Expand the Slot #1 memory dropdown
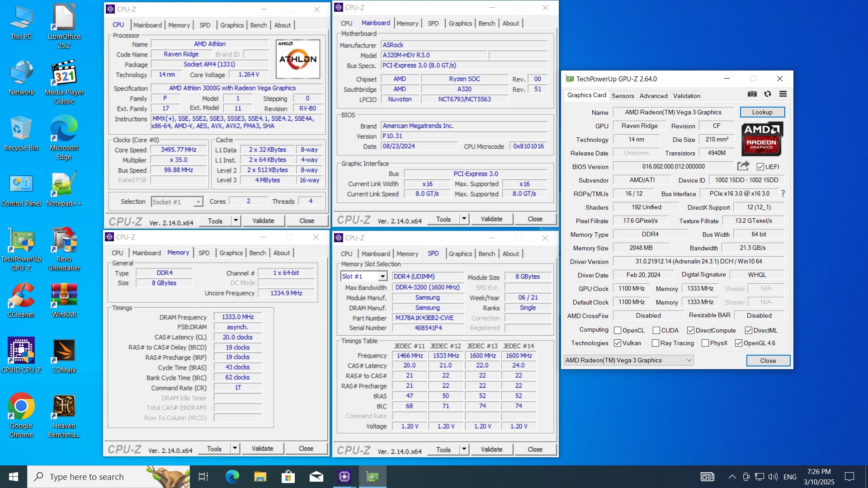This screenshot has width=868, height=488. click(382, 276)
